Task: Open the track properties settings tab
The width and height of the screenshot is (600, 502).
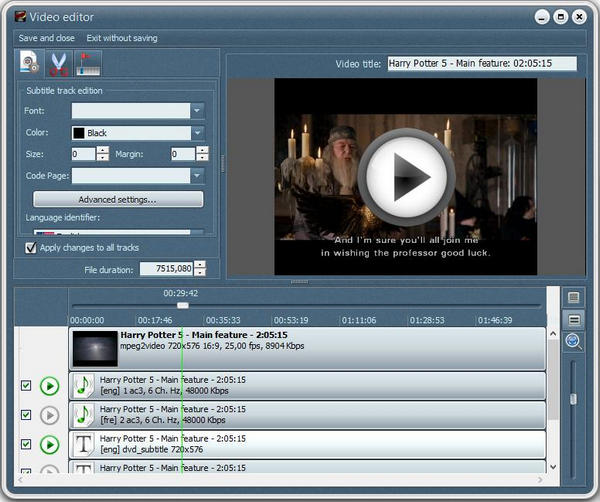Action: coord(31,64)
